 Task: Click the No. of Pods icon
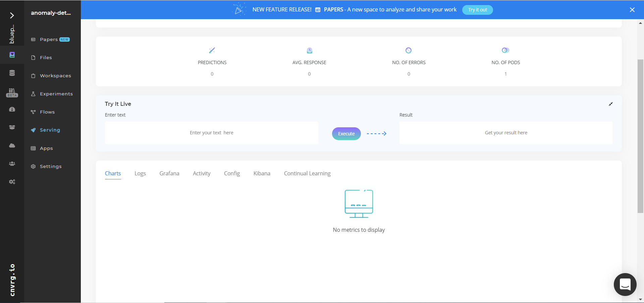pyautogui.click(x=505, y=50)
